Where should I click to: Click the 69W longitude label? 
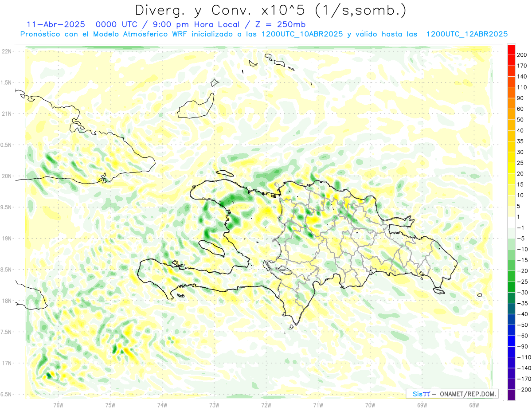(422, 405)
